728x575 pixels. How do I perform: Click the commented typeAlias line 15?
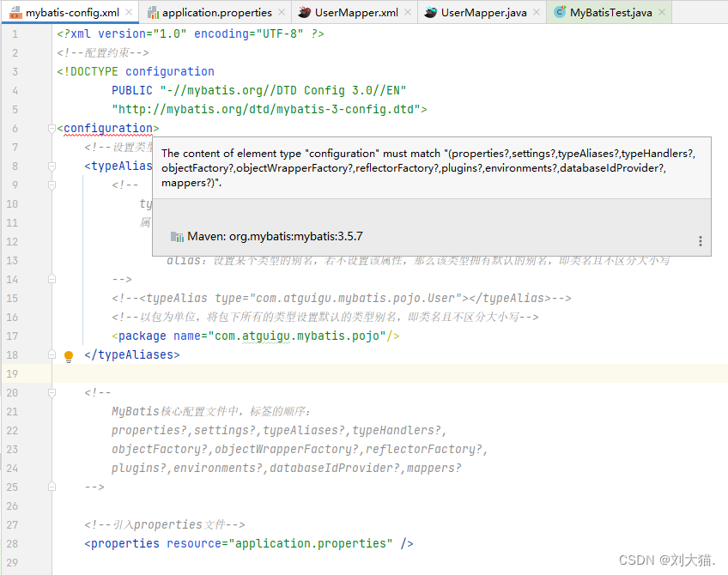[x=342, y=299]
